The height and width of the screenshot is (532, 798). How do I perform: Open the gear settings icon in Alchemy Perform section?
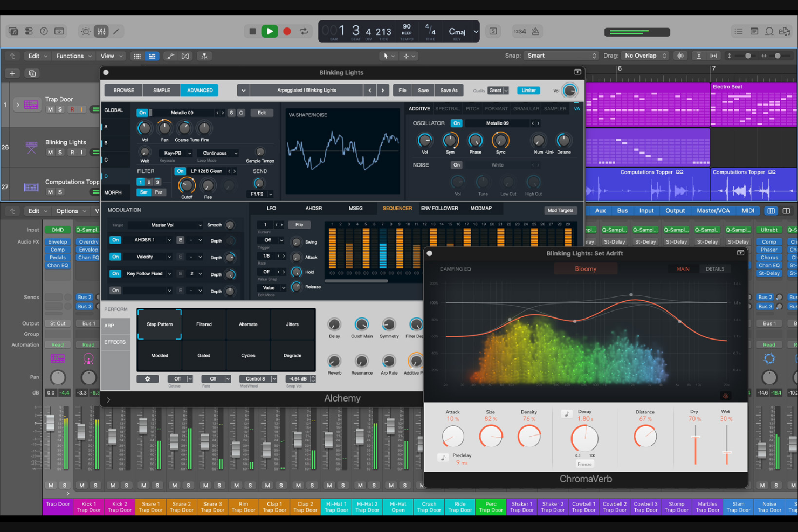[148, 379]
